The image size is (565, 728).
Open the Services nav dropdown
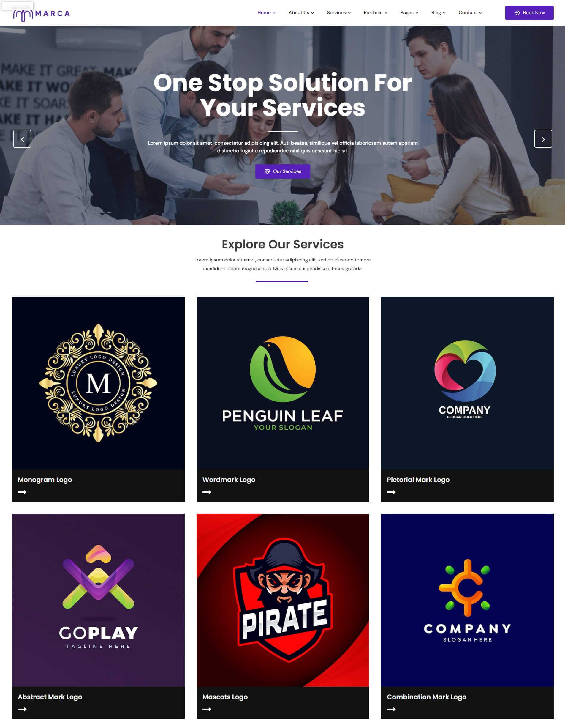click(338, 13)
